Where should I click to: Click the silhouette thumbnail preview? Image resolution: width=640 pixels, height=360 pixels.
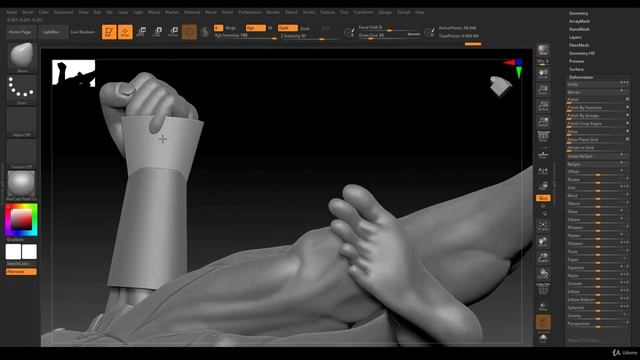(73, 73)
